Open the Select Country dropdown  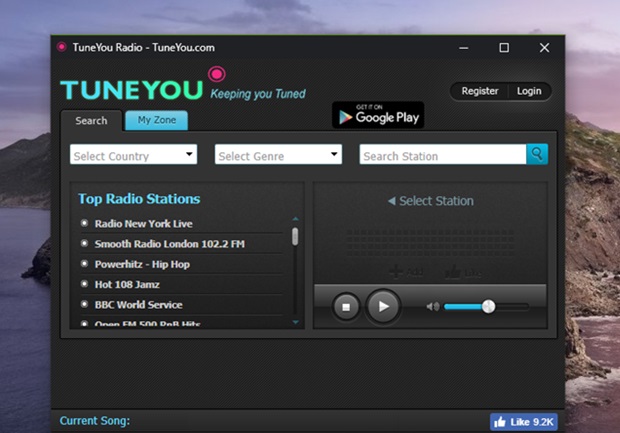click(x=133, y=154)
